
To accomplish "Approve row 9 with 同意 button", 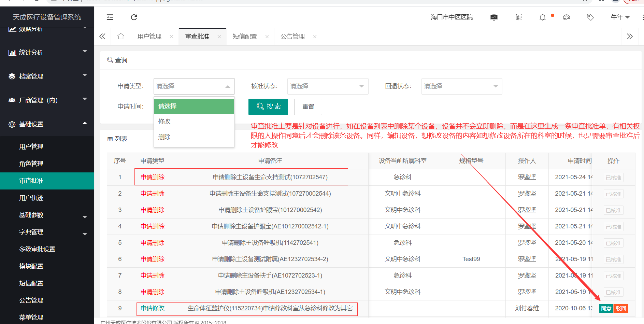I will [606, 309].
